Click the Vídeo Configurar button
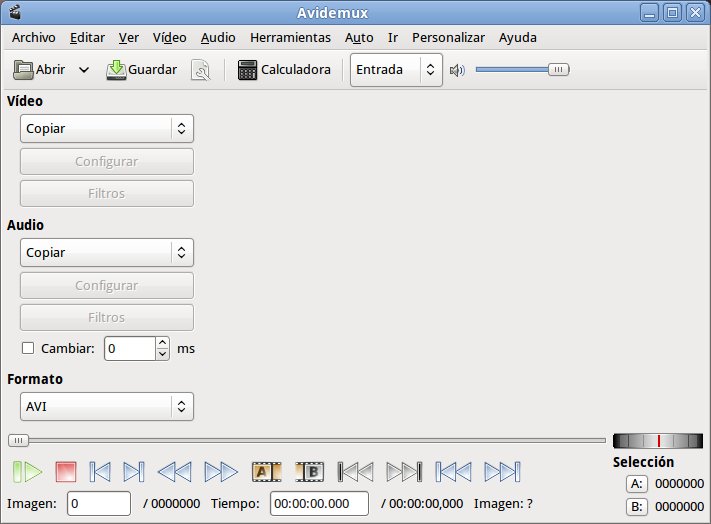Screen dimensions: 711x524 tap(107, 161)
